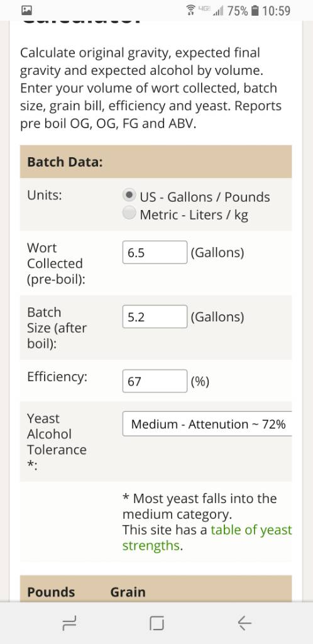This screenshot has height=644, width=313.
Task: Tap the 10:59 clock in status bar
Action: point(276,11)
